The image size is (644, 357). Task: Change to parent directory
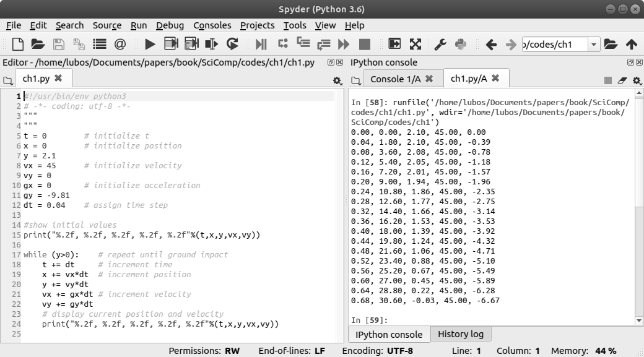pos(631,44)
